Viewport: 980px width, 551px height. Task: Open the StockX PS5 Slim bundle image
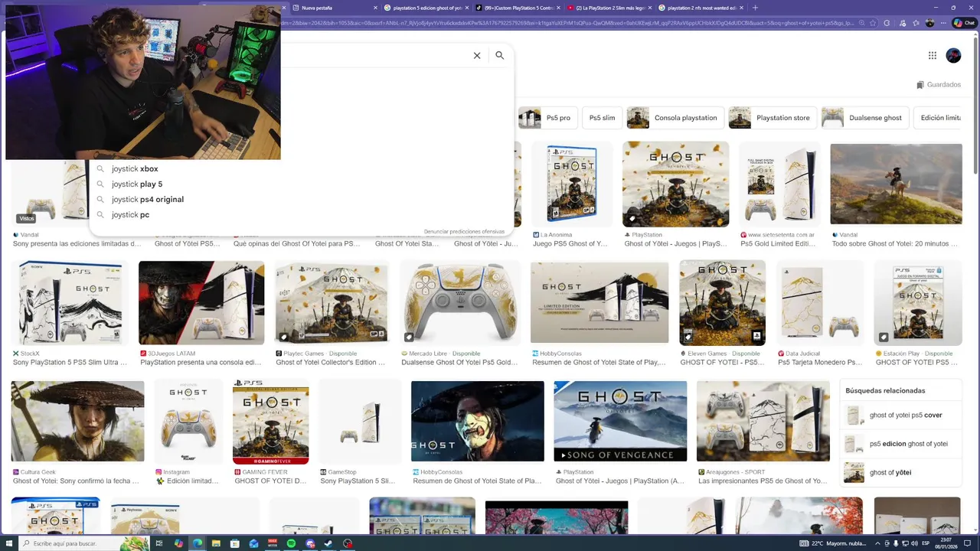[x=70, y=303]
